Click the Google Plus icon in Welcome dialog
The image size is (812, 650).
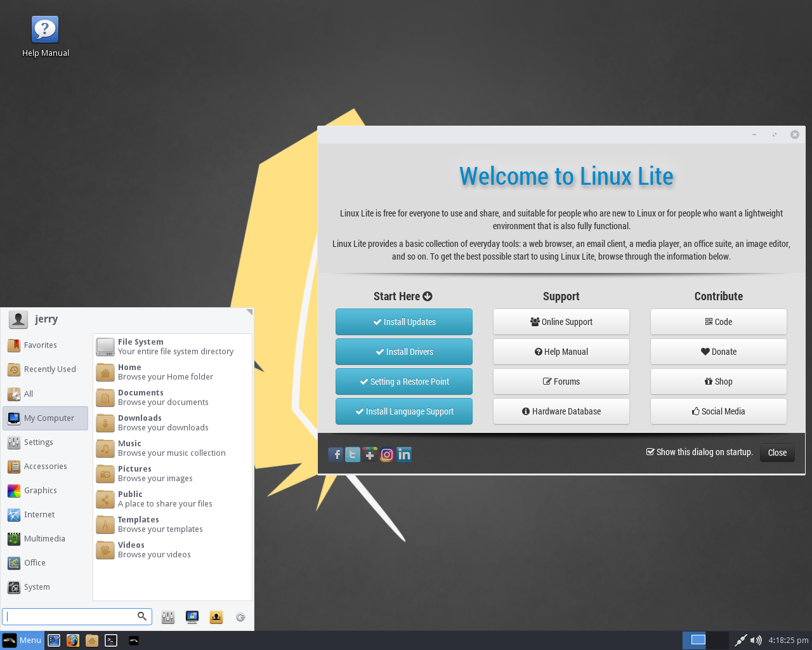(x=370, y=454)
